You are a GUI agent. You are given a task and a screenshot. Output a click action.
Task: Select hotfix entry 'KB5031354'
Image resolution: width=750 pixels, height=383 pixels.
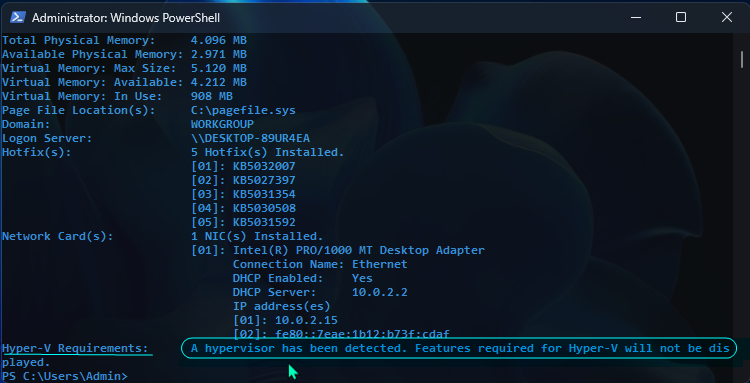coord(264,194)
